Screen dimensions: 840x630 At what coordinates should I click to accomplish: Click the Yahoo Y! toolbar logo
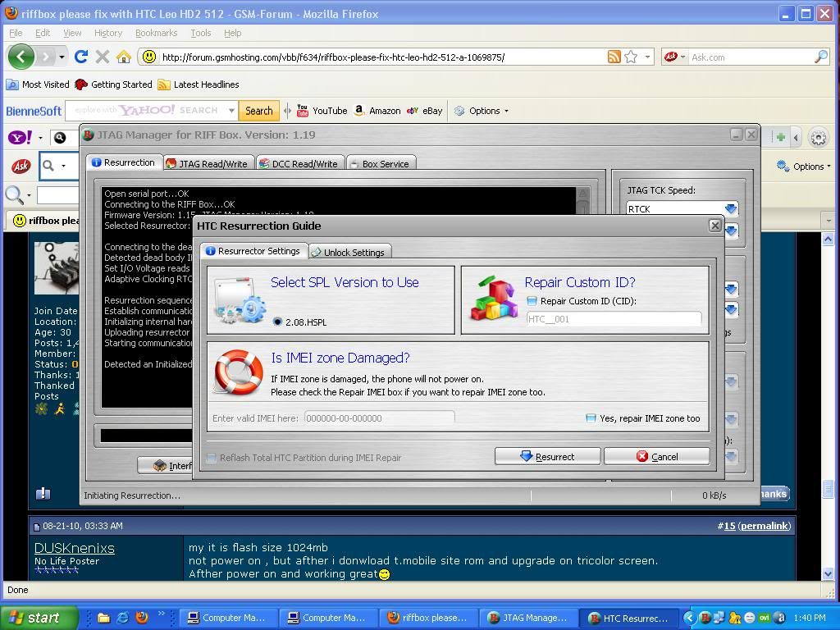coord(20,138)
